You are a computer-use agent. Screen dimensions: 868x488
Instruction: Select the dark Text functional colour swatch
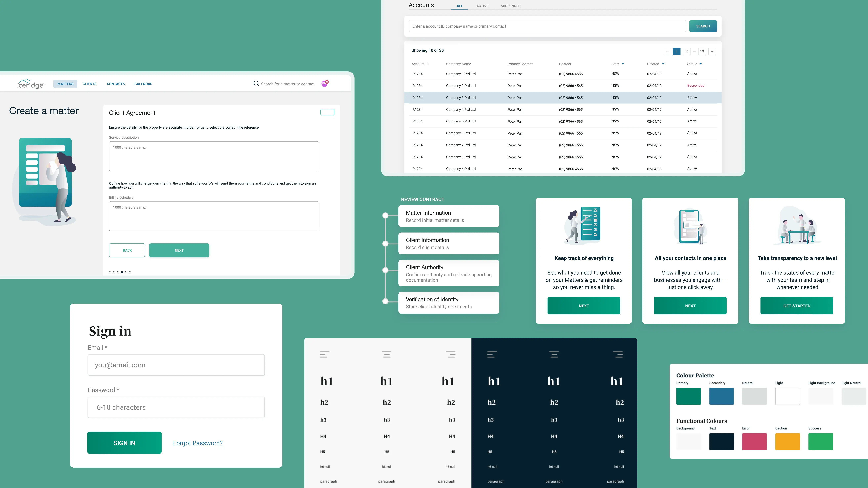[721, 442]
